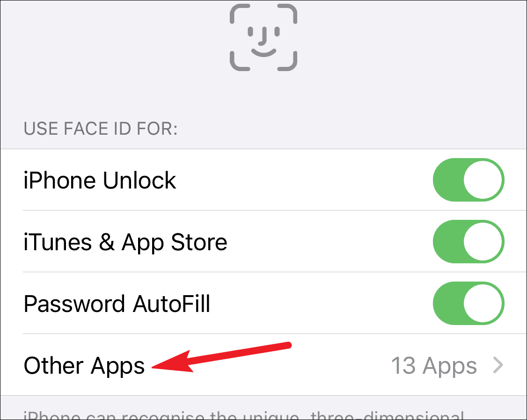Open the Other Apps chevron arrow

(498, 365)
